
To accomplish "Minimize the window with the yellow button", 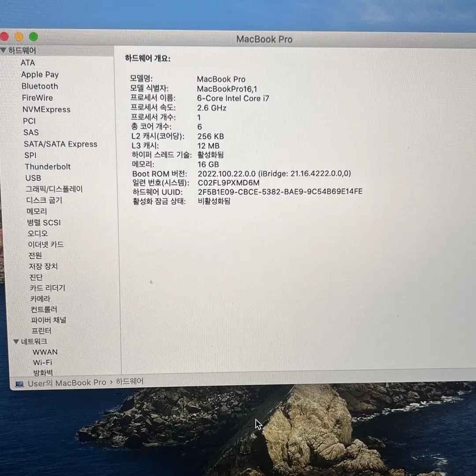I will coord(19,37).
